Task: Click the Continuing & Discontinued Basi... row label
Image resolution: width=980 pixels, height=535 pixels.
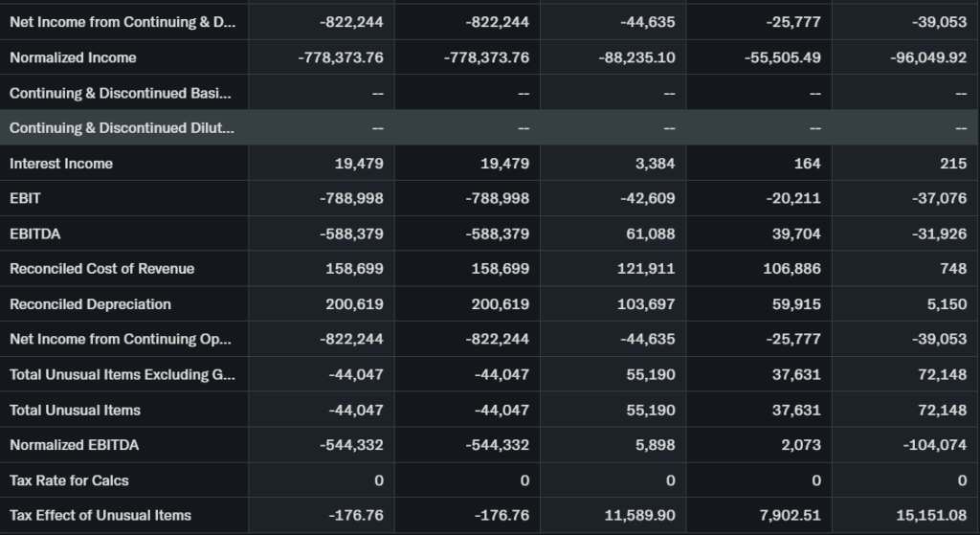Action: pyautogui.click(x=120, y=93)
